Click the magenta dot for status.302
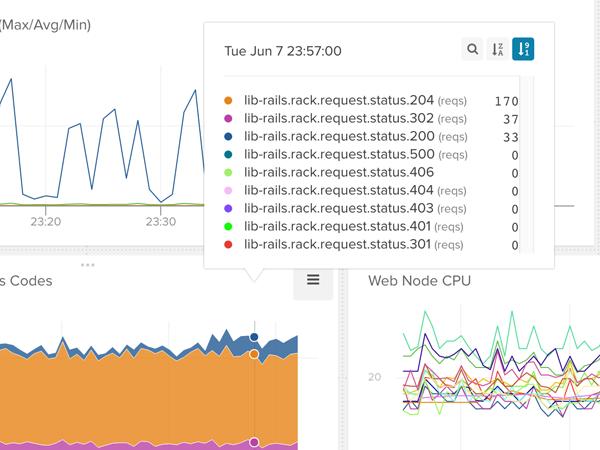 228,118
